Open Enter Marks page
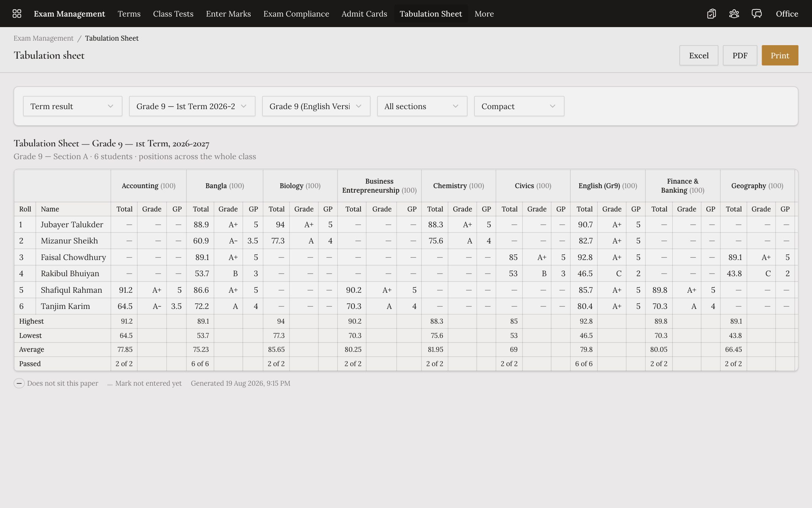This screenshot has height=508, width=812. (x=228, y=14)
